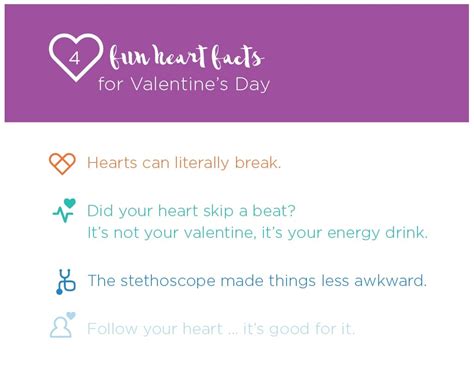Open the orange broken heart icon
Viewport: 474px width, 379px height.
click(x=62, y=164)
